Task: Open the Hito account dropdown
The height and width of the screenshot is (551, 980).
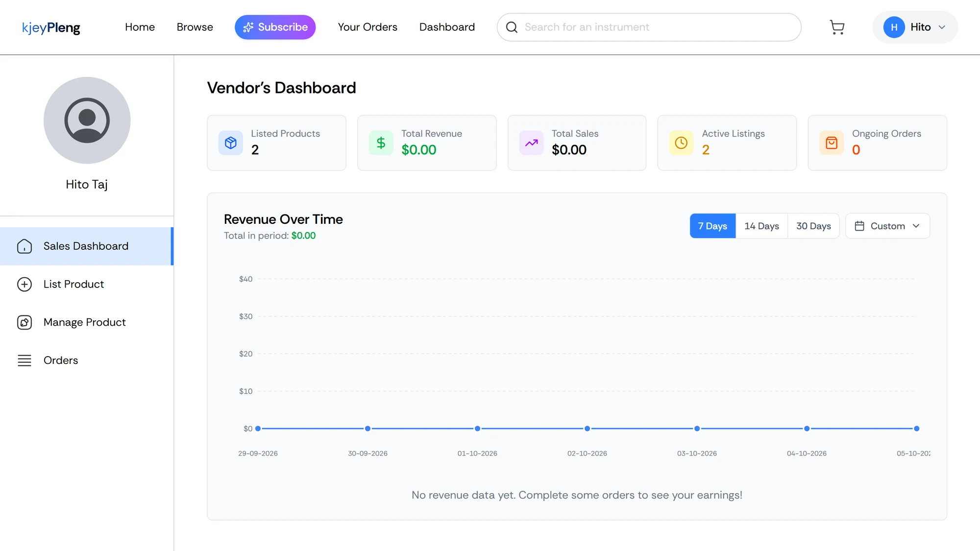Action: coord(915,27)
